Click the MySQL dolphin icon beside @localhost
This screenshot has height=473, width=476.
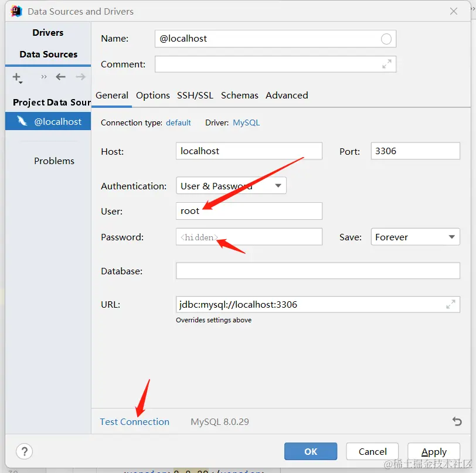pos(22,121)
